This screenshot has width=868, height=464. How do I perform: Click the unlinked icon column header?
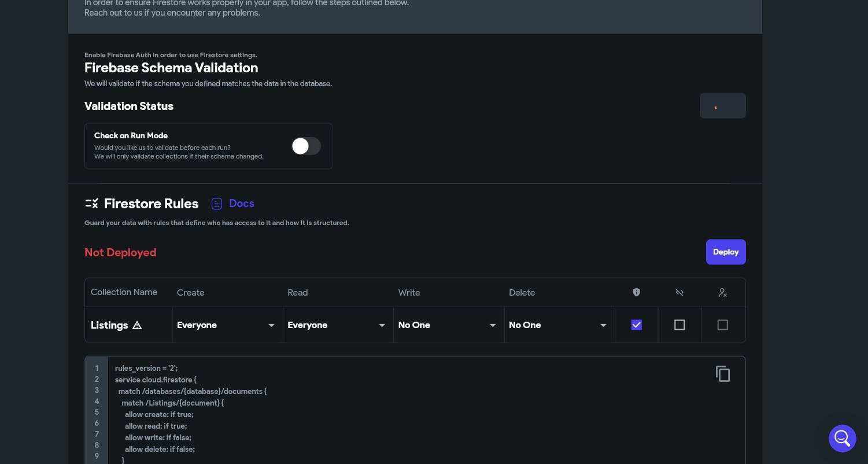(x=679, y=293)
